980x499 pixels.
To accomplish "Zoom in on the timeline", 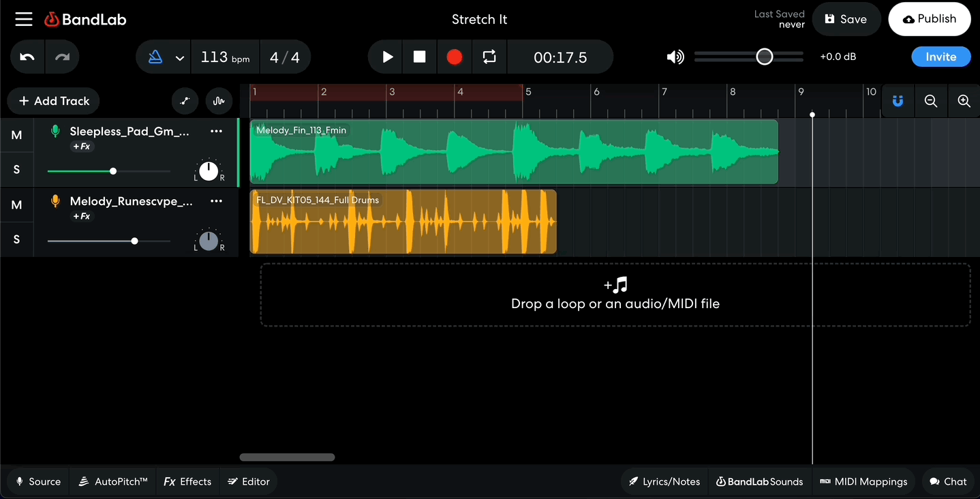I will 964,100.
